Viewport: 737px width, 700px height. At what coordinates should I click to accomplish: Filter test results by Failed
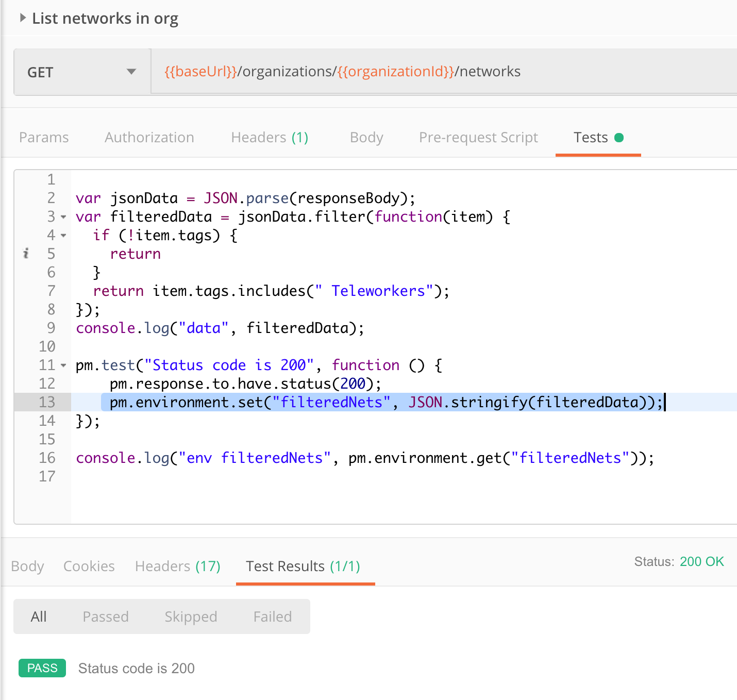pyautogui.click(x=272, y=616)
